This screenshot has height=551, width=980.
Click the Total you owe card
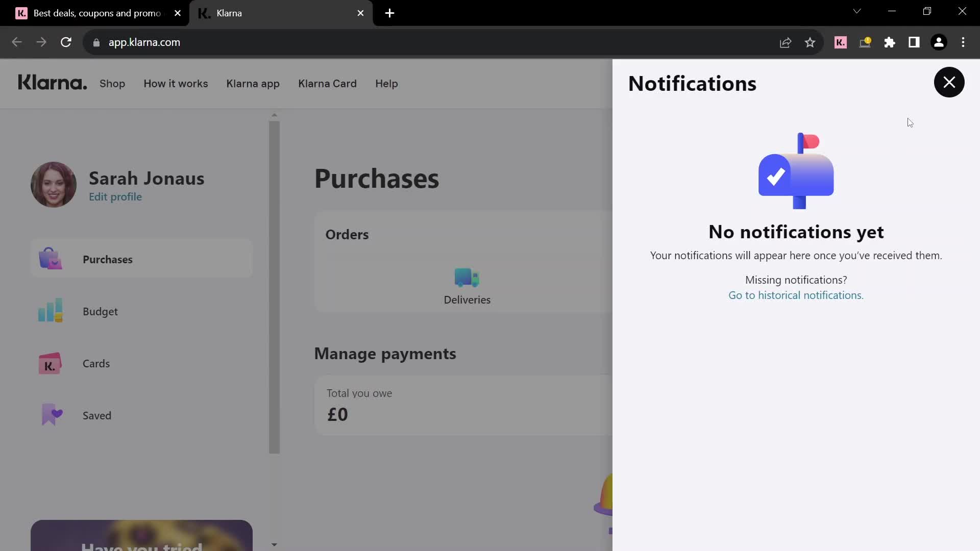pos(463,406)
